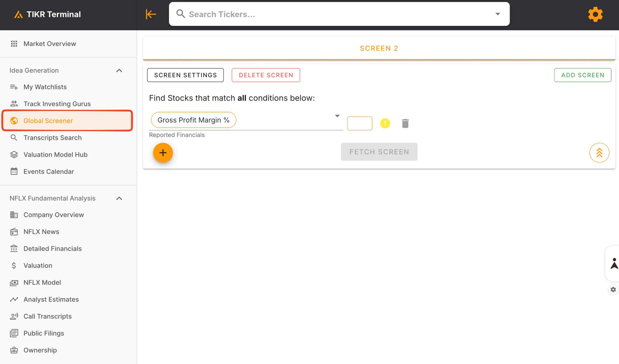This screenshot has width=619, height=364.
Task: Click the orange settings gear icon
Action: coord(595,14)
